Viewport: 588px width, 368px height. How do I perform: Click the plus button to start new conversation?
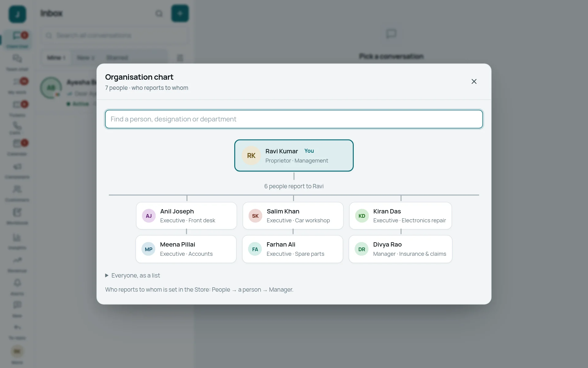point(180,13)
